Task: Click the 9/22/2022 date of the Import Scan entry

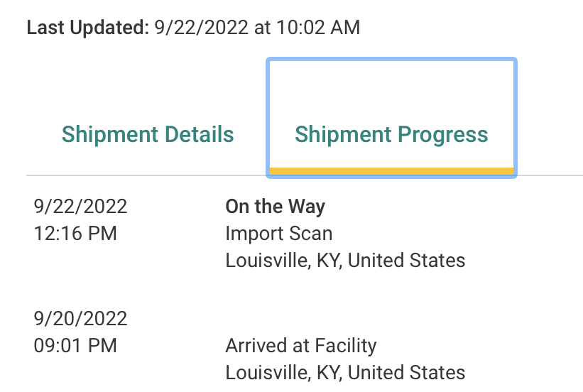Action: tap(80, 207)
